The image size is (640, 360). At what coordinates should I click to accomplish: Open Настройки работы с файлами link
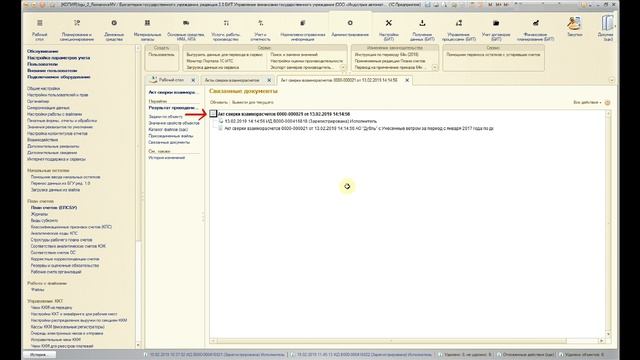point(54,114)
